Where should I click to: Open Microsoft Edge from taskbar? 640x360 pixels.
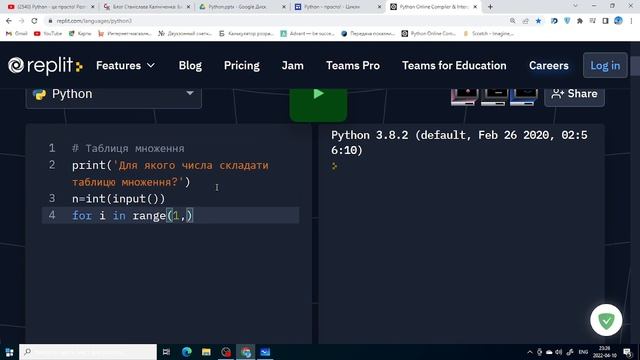tap(187, 352)
